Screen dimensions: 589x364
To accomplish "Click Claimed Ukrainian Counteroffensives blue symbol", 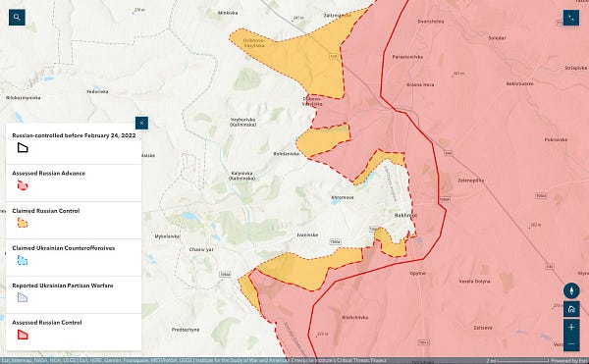I will [23, 260].
